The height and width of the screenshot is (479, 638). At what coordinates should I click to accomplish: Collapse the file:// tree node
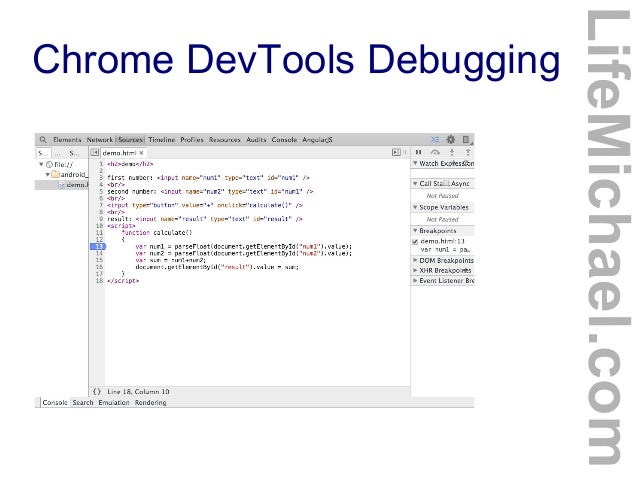point(41,164)
